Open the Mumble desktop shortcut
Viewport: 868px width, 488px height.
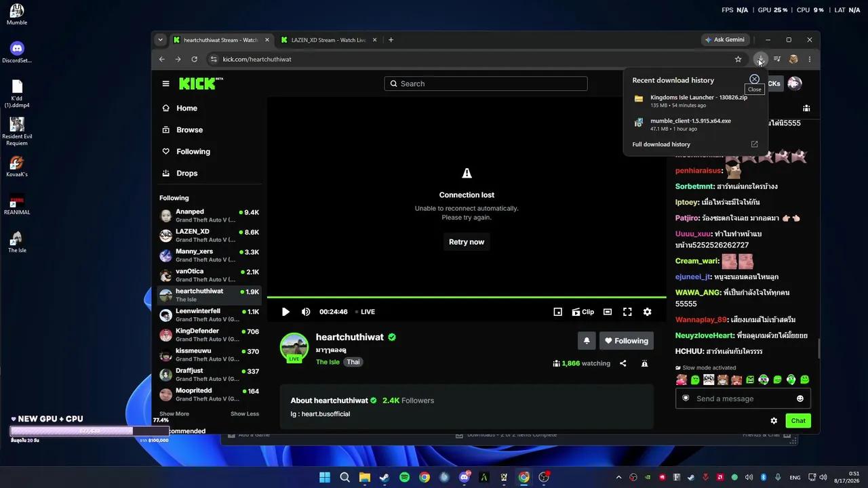pos(17,14)
